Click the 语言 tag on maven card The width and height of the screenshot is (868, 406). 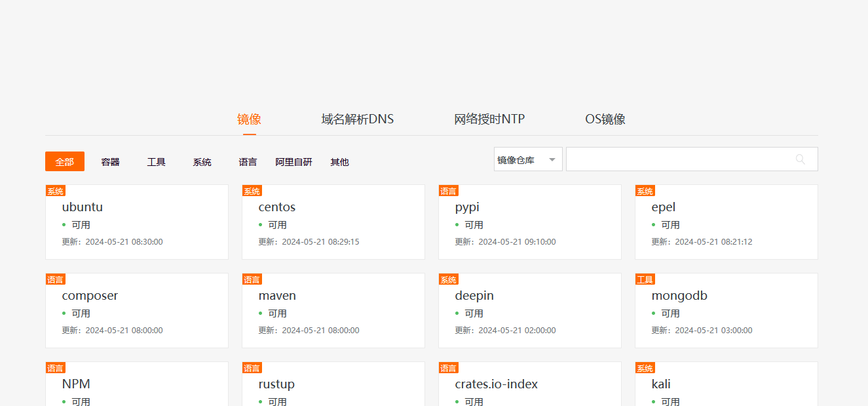click(x=252, y=279)
